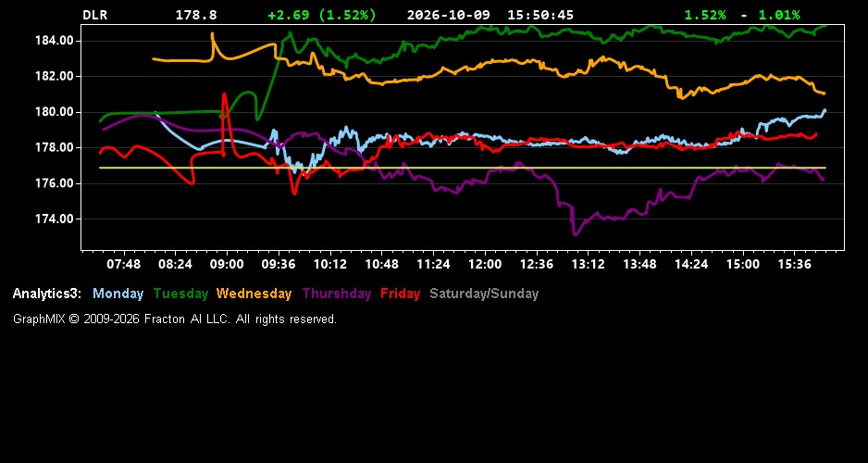
Task: Click the 08:24 time axis label
Action: [x=175, y=265]
